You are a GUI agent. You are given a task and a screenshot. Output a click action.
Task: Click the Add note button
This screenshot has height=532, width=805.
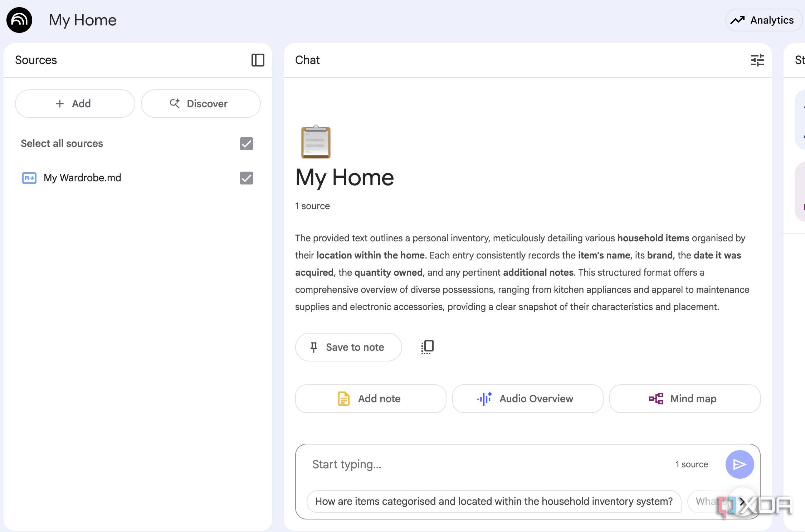tap(370, 399)
